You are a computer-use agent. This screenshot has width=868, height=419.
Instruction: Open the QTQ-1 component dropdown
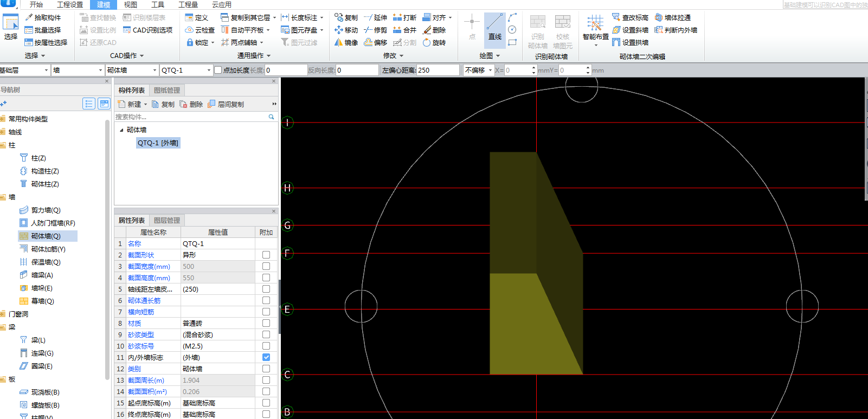(x=186, y=70)
